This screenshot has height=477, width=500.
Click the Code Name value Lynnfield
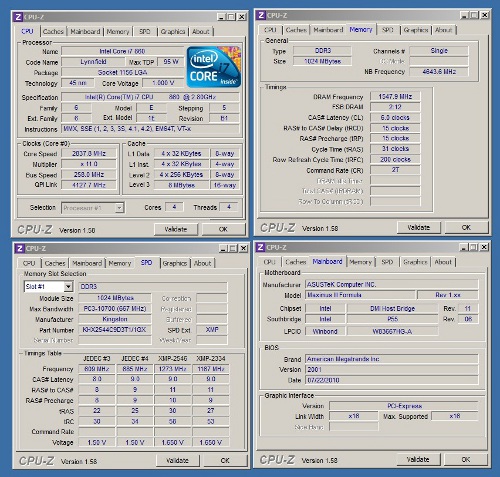93,62
